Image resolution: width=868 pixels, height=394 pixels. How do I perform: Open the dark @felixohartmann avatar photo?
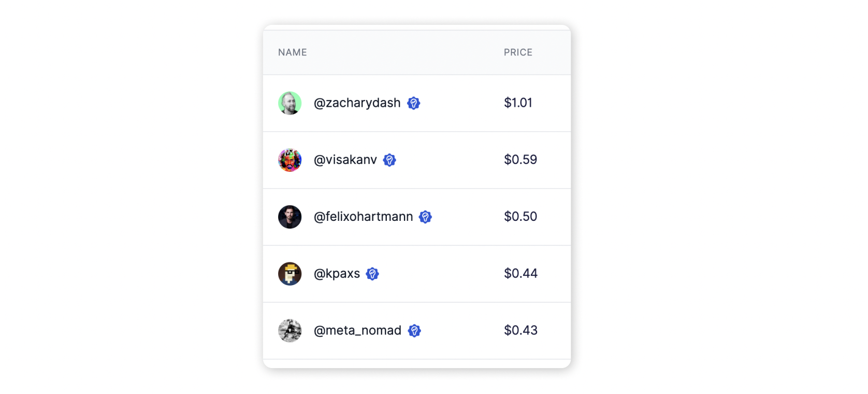(x=290, y=217)
